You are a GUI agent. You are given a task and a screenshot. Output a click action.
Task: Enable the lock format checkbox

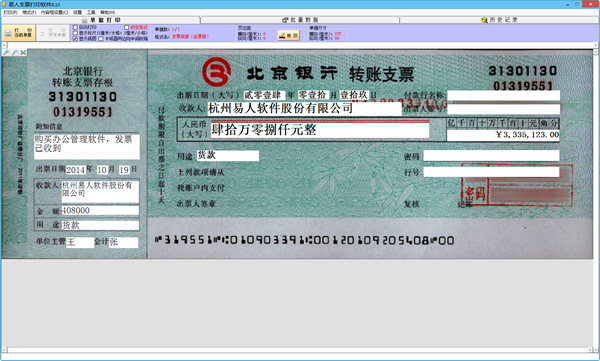coord(127,28)
